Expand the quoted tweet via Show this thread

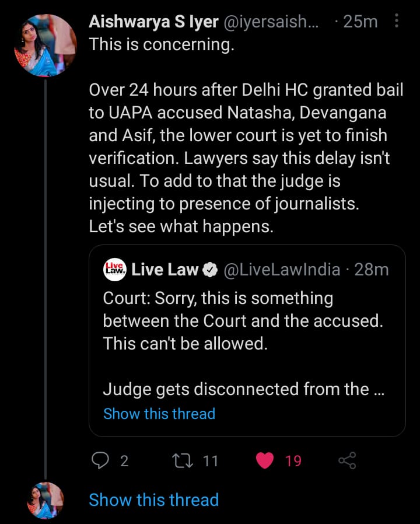(x=159, y=414)
